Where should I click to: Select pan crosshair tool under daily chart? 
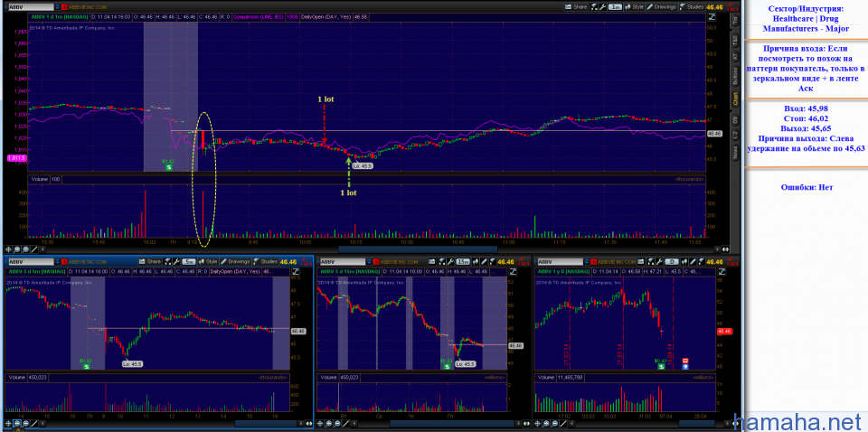[x=537, y=423]
